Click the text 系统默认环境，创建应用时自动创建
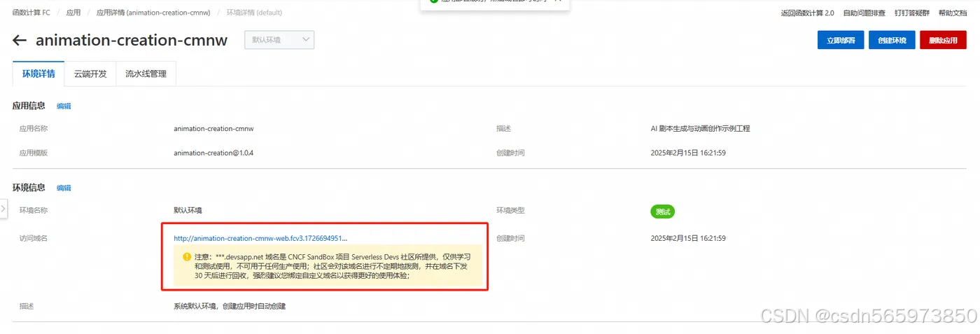This screenshot has width=980, height=334. (230, 306)
